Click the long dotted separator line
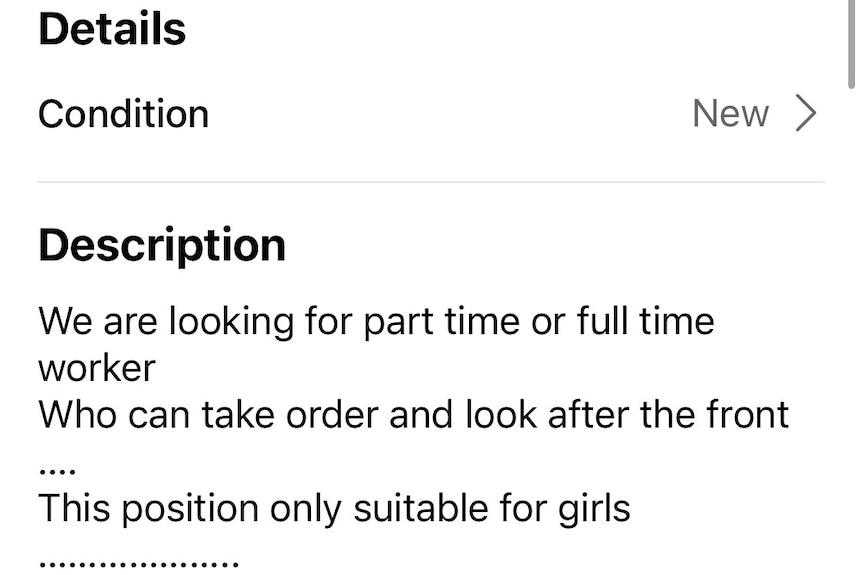Viewport: 862px width, 575px height. 139,564
